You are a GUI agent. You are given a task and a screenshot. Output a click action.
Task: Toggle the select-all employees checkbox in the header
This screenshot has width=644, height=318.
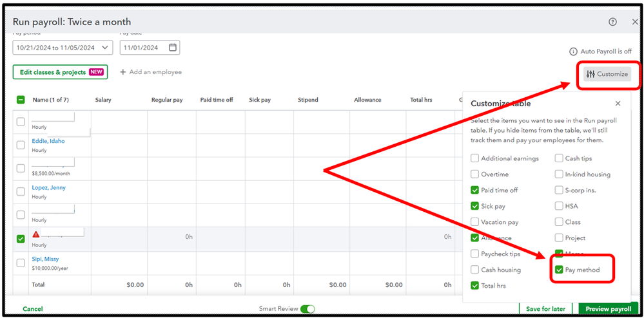(21, 100)
